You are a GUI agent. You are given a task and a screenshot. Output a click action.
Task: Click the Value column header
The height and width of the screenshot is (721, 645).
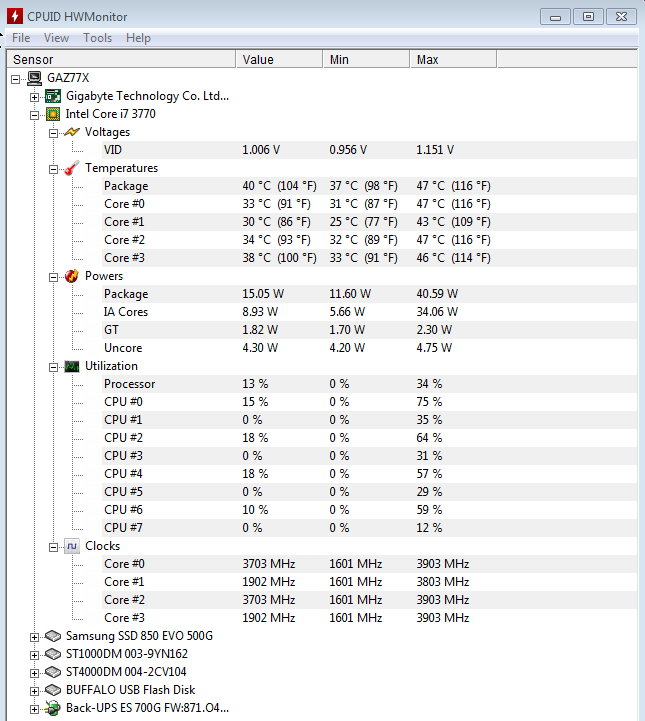point(280,59)
